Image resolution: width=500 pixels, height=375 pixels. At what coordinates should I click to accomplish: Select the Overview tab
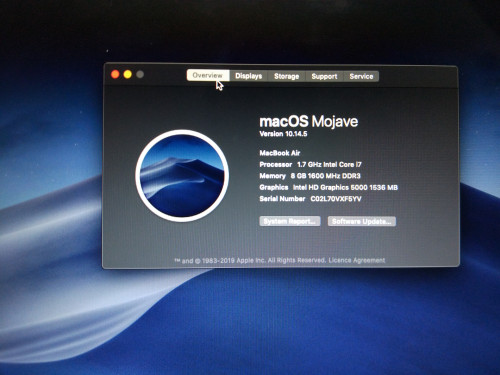coord(208,75)
